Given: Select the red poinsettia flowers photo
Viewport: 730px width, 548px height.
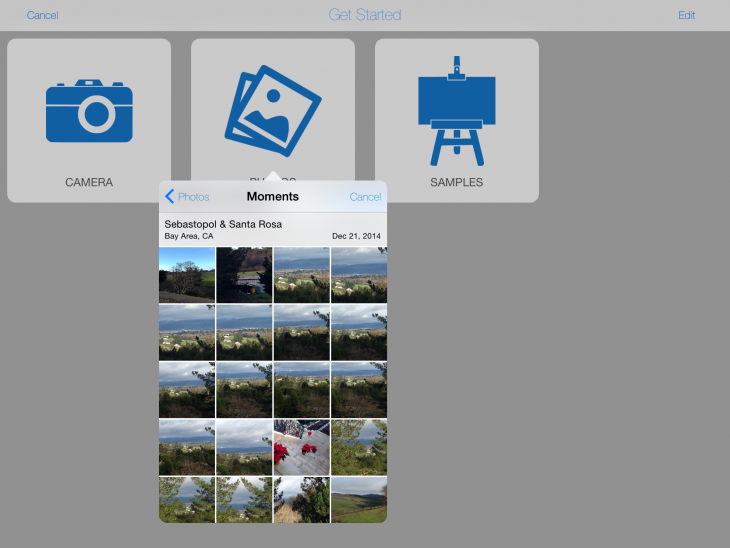Looking at the screenshot, I should (301, 447).
